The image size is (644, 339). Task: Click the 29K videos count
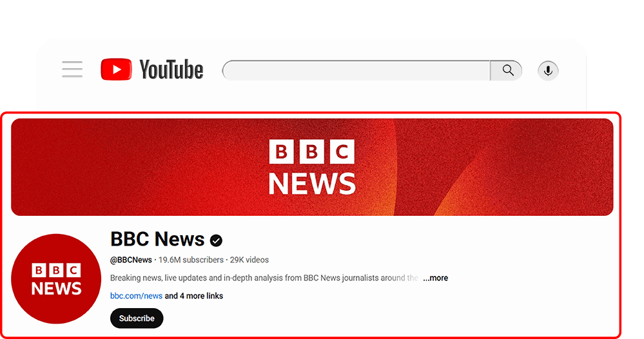coord(249,260)
